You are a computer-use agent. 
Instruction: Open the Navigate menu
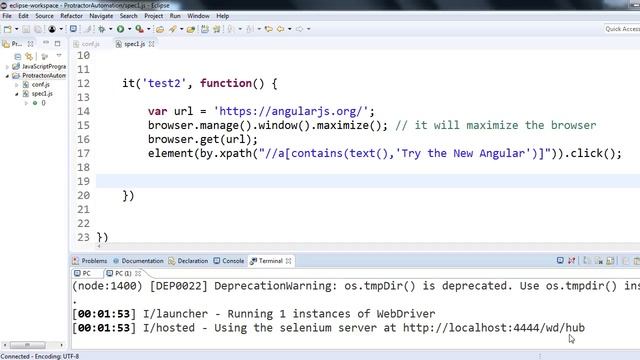tap(101, 16)
